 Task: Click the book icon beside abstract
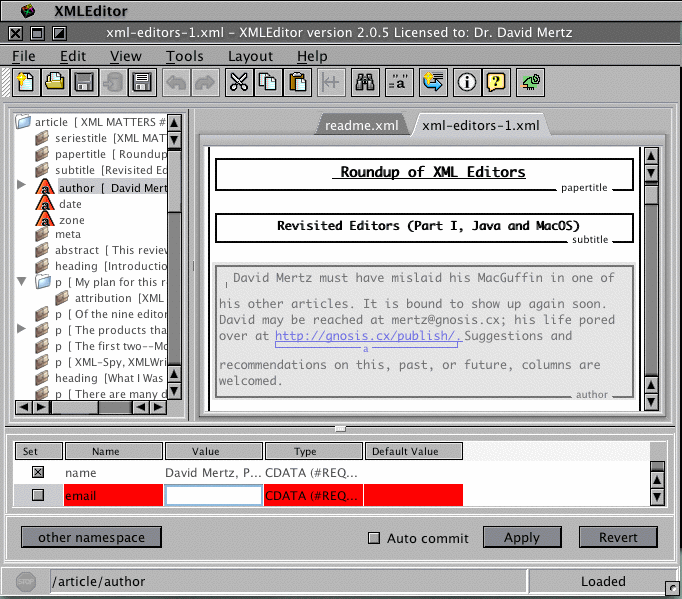point(42,250)
